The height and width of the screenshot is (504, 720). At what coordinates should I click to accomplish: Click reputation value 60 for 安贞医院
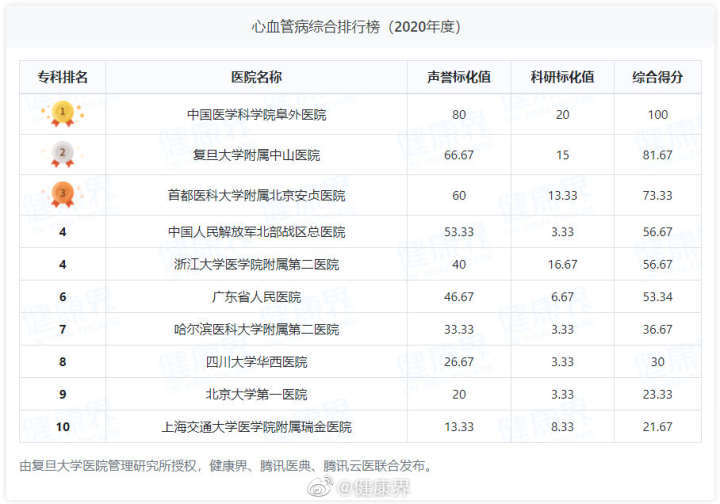coord(459,195)
